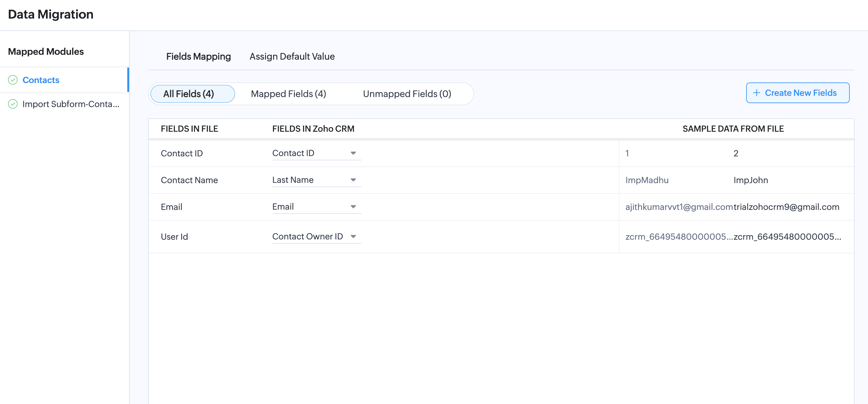Click the plus icon in Create New Fields
This screenshot has width=868, height=404.
coord(757,93)
